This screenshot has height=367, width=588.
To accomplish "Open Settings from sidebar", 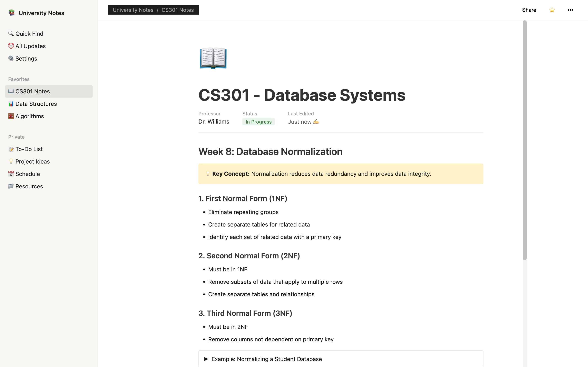I will [26, 59].
